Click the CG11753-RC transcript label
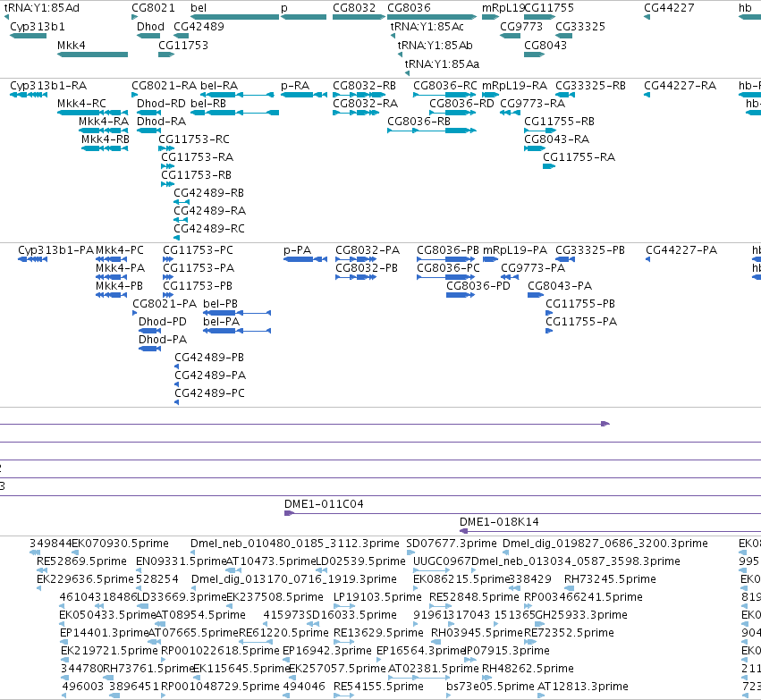Screen dimensions: 761x700 point(194,139)
